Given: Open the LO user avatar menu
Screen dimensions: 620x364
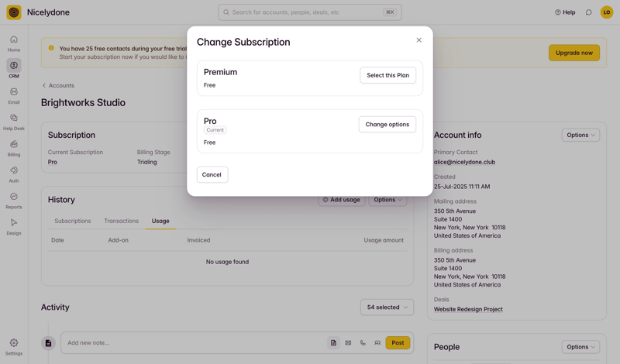Looking at the screenshot, I should [607, 12].
